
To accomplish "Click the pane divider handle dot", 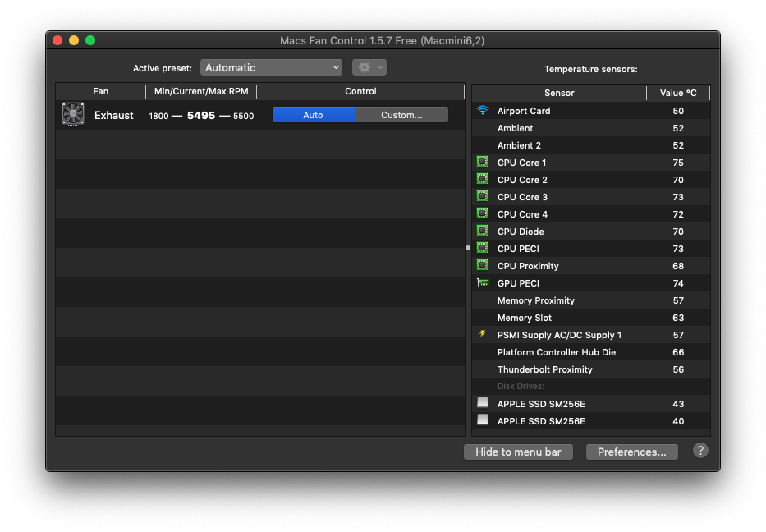I will 468,248.
